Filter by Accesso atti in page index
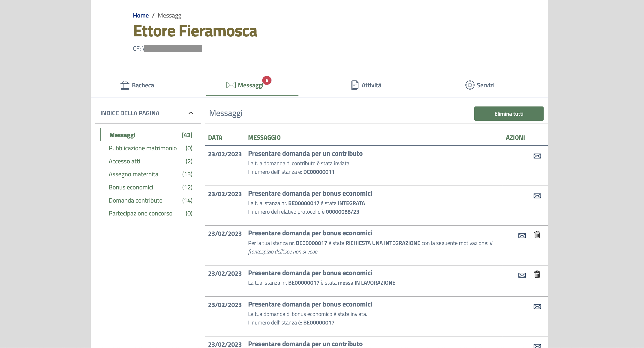This screenshot has width=644, height=348. point(124,161)
